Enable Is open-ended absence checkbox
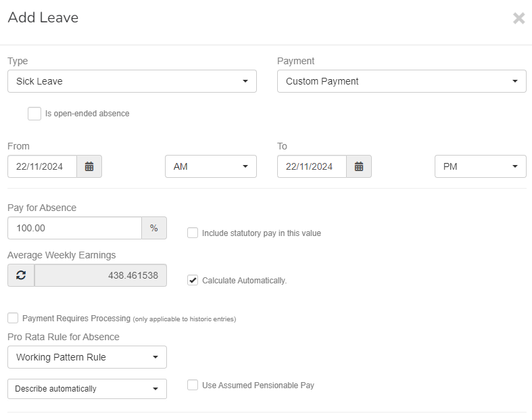 [x=34, y=114]
